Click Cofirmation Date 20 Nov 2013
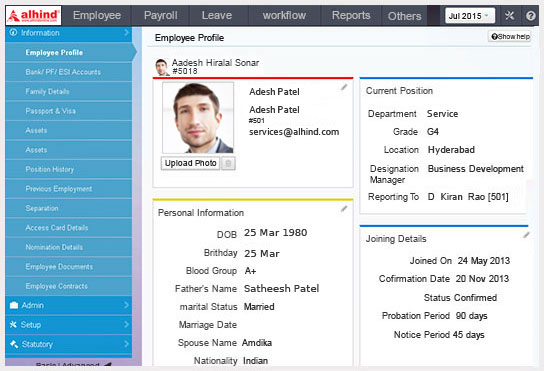 482,279
